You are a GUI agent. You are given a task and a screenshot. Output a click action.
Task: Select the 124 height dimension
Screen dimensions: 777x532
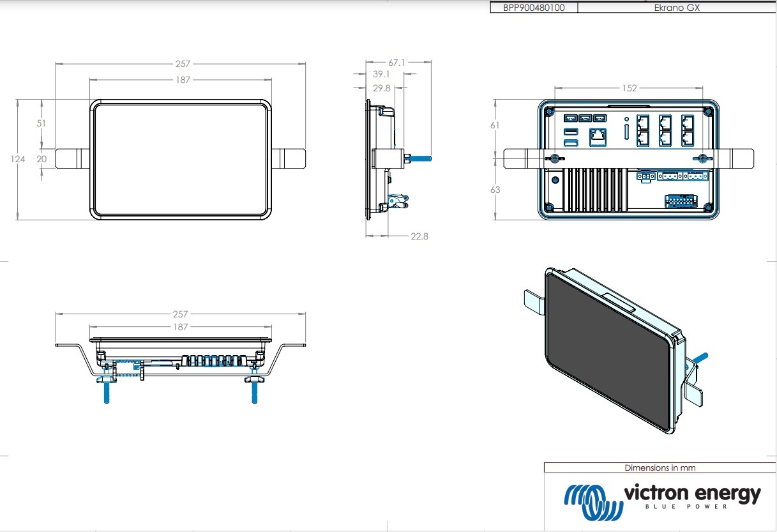tap(17, 159)
